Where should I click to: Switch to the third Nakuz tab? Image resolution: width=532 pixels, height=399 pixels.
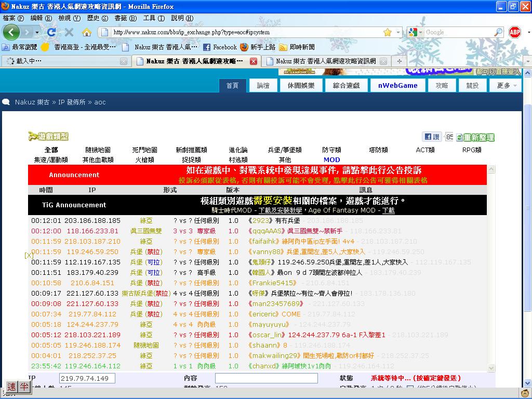tap(326, 61)
